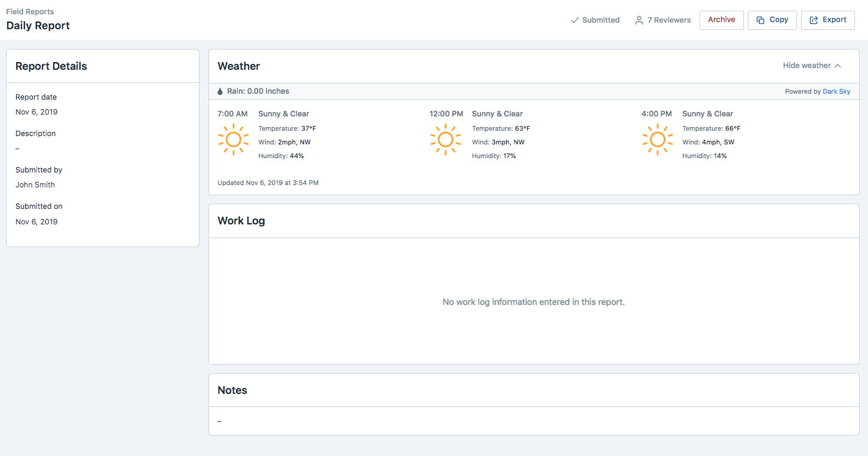This screenshot has width=868, height=456.
Task: Click the Hide weather text
Action: (806, 66)
